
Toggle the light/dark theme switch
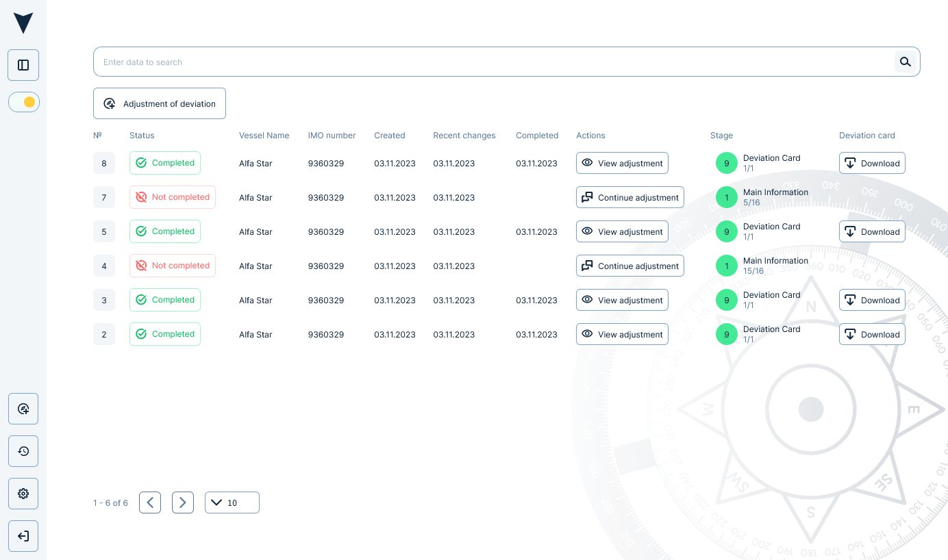(x=24, y=102)
